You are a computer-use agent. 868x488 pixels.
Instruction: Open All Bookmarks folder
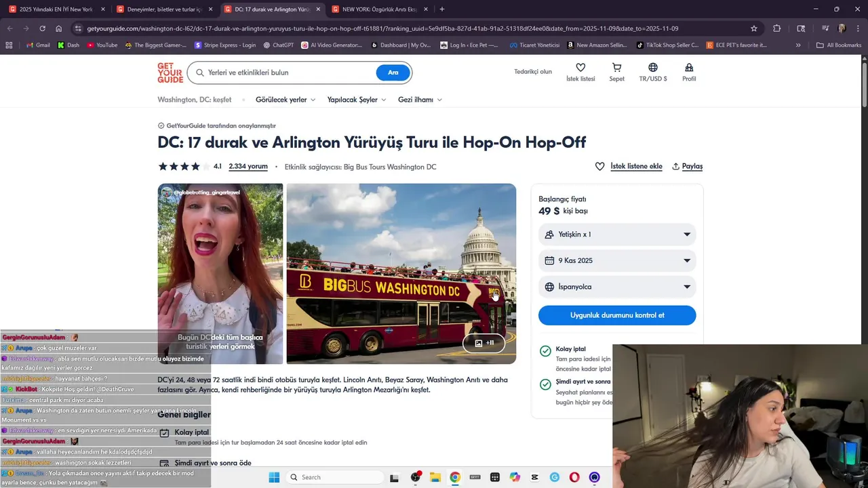[x=839, y=45]
